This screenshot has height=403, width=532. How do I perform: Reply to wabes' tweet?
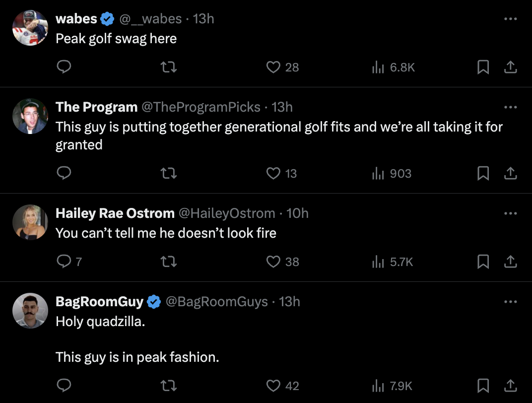click(x=64, y=67)
